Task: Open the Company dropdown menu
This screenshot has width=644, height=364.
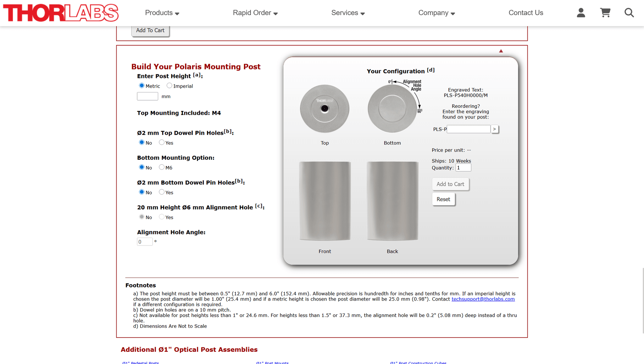Action: tap(436, 13)
